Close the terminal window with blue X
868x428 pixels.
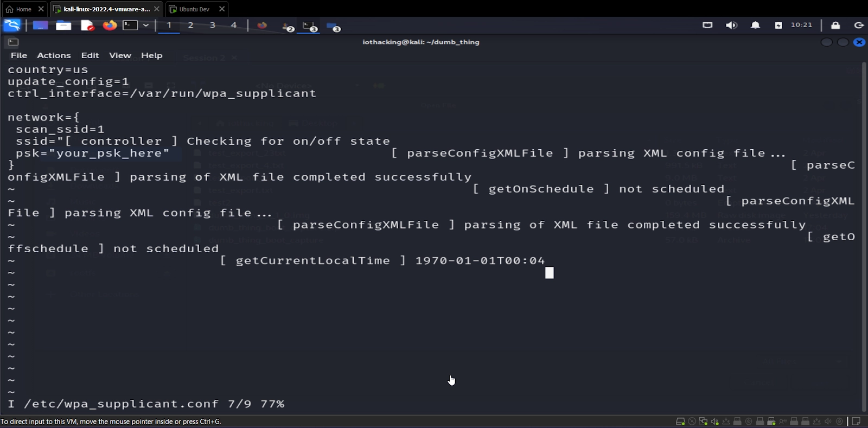pos(859,42)
